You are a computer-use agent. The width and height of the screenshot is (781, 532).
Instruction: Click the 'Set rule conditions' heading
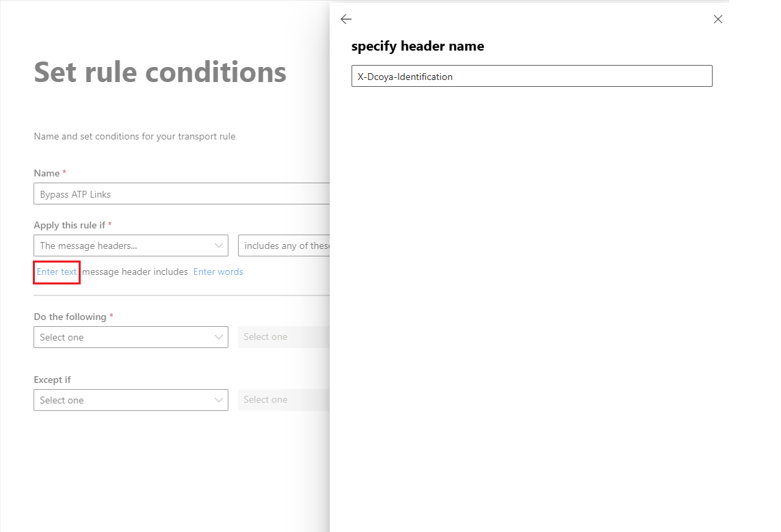pos(161,72)
